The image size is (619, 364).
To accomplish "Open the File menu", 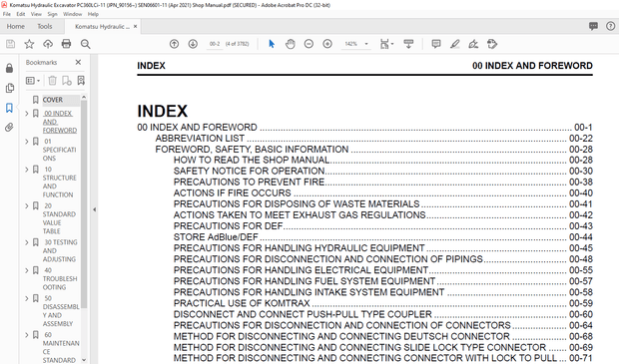I will click(x=7, y=14).
